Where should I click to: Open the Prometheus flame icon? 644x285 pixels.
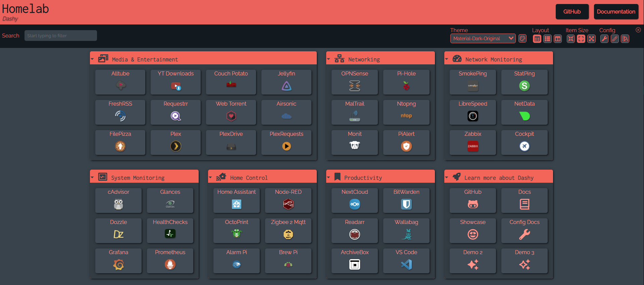(x=170, y=265)
